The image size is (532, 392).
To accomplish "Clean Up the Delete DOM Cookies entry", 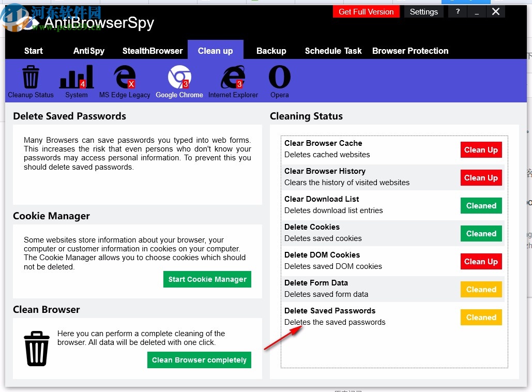I will tap(481, 261).
